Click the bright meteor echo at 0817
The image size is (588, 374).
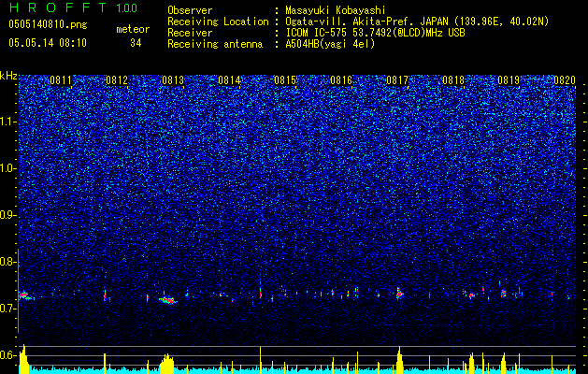pos(400,294)
